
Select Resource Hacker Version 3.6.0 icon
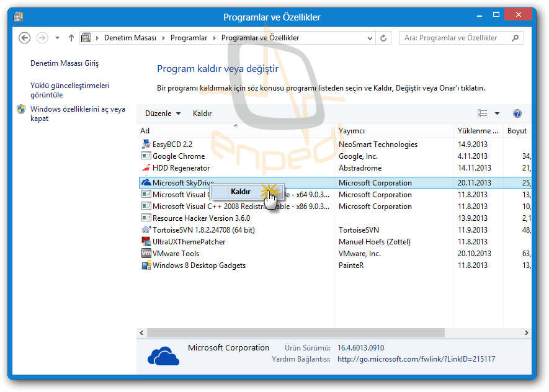tap(146, 218)
